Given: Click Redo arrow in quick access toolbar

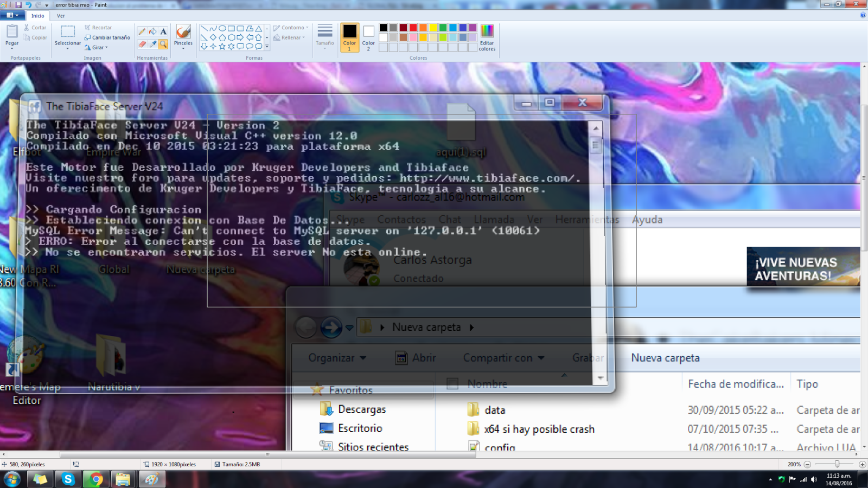Looking at the screenshot, I should pyautogui.click(x=38, y=4).
